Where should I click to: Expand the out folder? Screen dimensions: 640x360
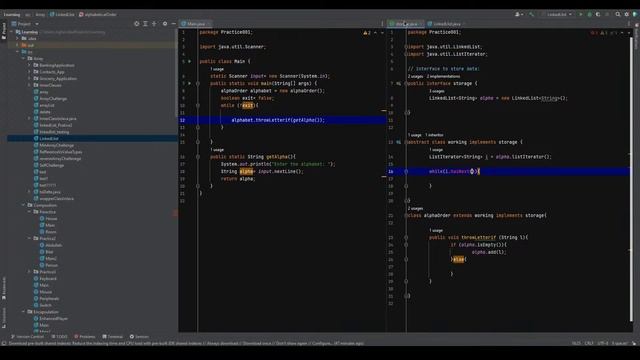tap(18, 45)
